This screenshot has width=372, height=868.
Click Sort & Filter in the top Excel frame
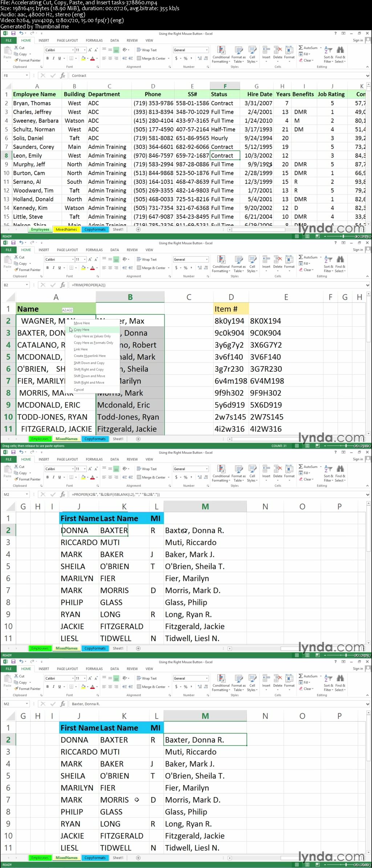click(328, 55)
